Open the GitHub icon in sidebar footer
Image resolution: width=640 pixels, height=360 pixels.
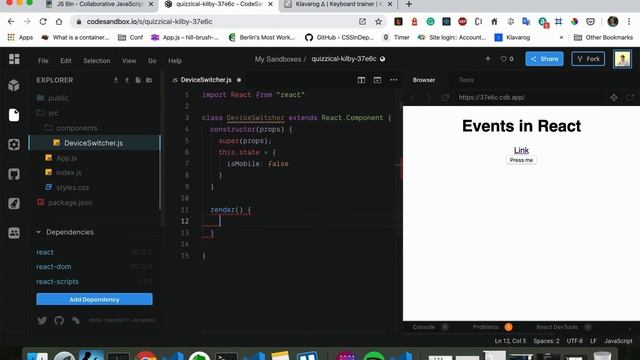[x=59, y=320]
